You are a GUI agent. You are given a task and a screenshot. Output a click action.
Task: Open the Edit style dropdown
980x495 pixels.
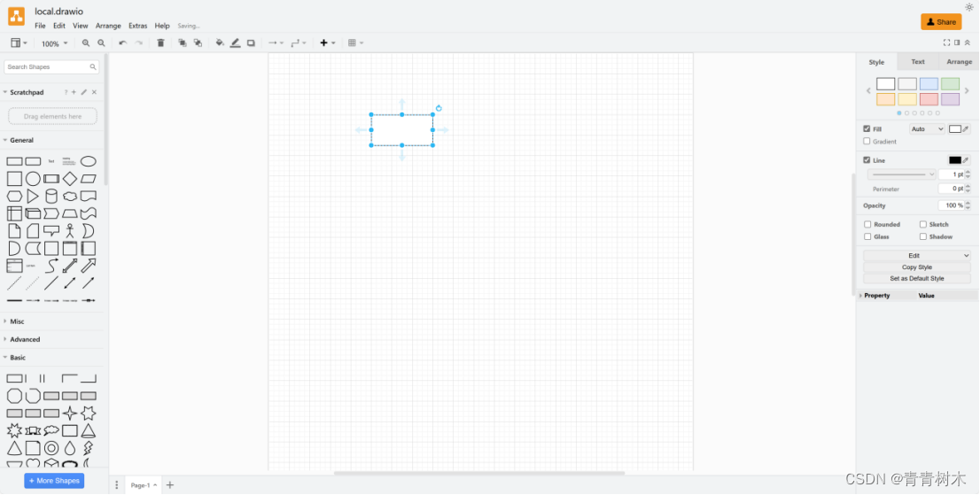(917, 255)
